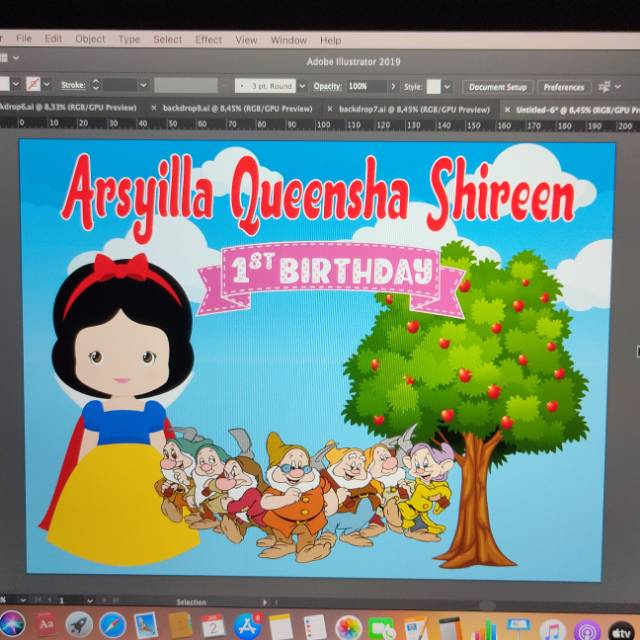Viewport: 640px width, 640px height.
Task: Expand the brush definition dropdown arrow
Action: (x=302, y=86)
